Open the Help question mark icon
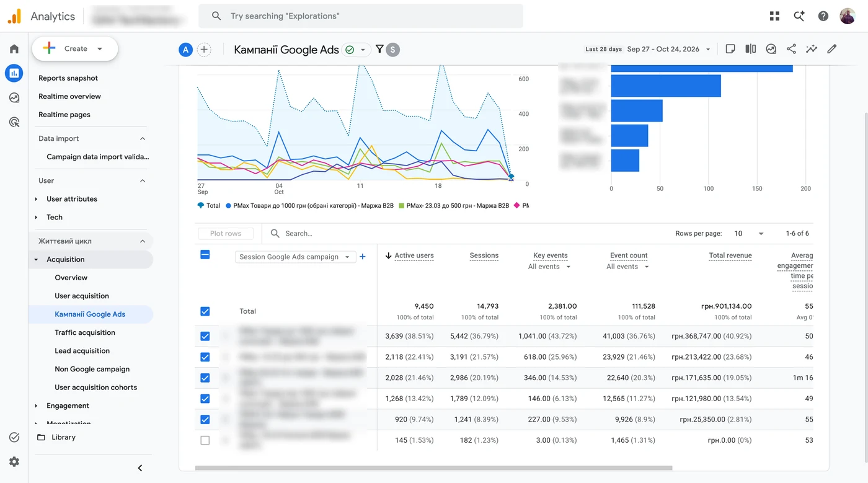 pyautogui.click(x=823, y=16)
